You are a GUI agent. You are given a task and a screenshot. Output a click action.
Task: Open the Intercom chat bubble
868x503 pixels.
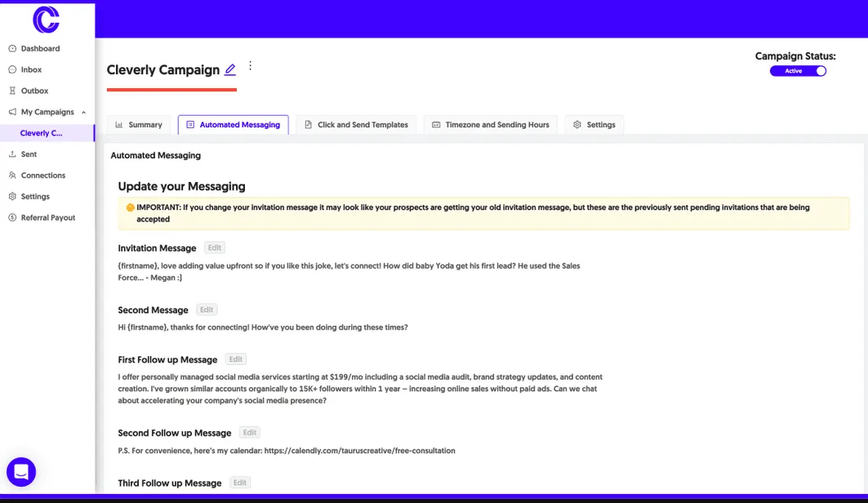point(21,472)
